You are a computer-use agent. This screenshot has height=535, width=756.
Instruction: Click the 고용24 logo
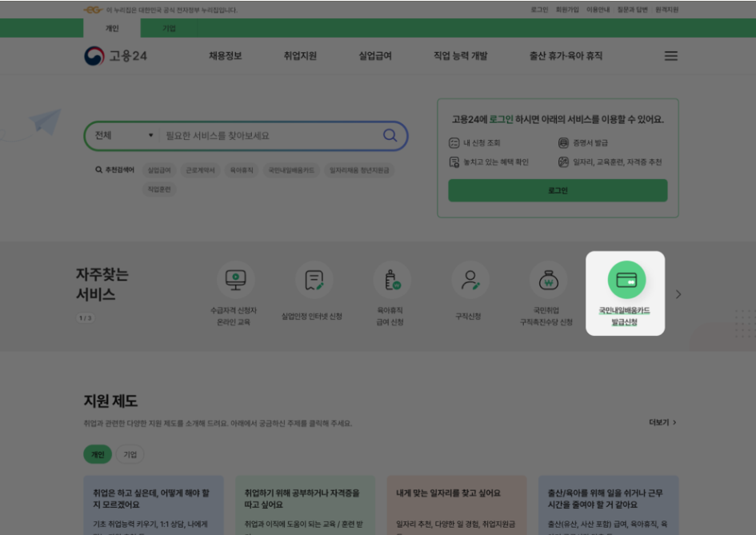point(116,56)
